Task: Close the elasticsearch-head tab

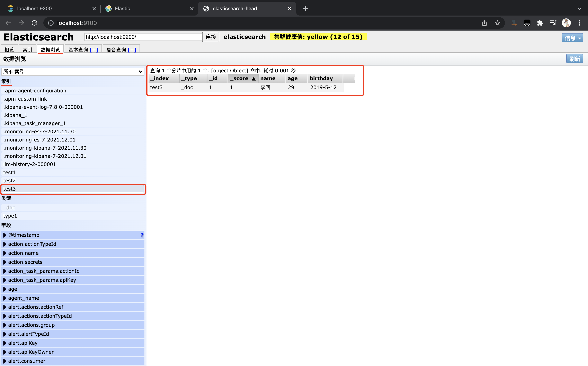Action: 290,9
